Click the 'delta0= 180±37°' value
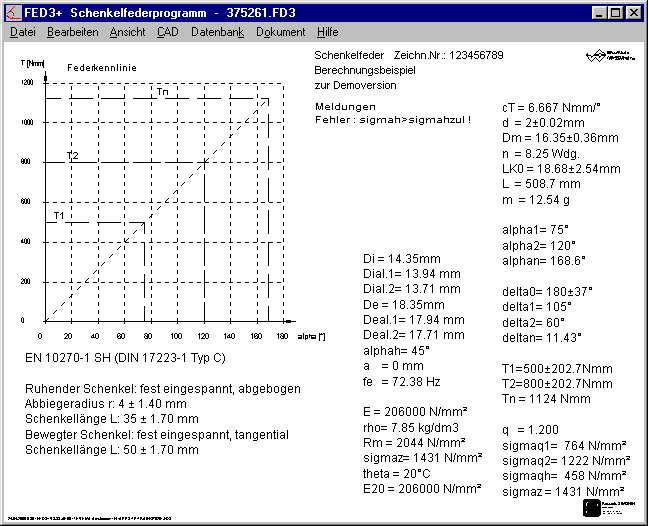 (548, 292)
